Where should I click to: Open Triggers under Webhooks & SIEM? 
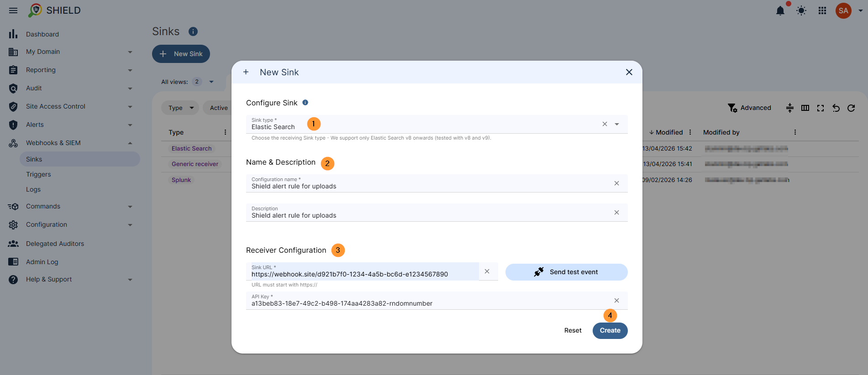pyautogui.click(x=38, y=174)
